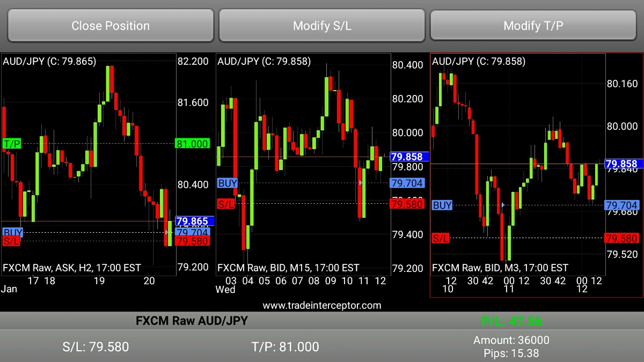
Task: Click the T/P: 81.000 summary value
Action: [285, 346]
